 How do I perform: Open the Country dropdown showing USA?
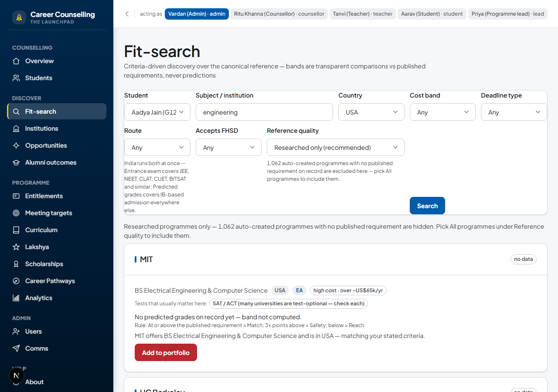[x=371, y=112]
